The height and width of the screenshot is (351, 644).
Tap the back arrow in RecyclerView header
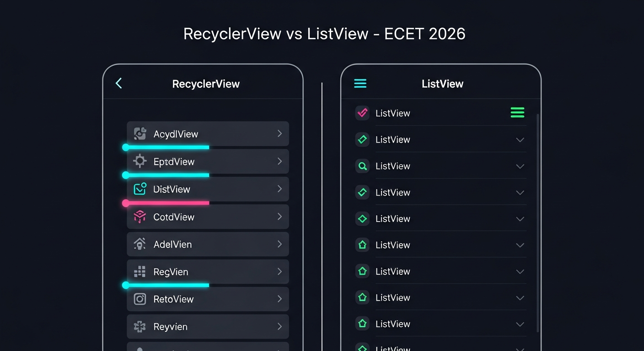coord(118,83)
